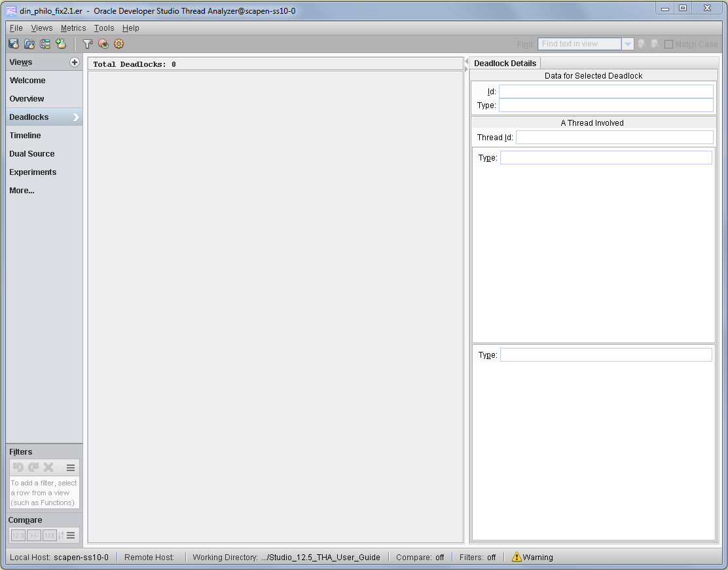Click the Aggregate Experiments flask icon
728x570 pixels.
[61, 44]
